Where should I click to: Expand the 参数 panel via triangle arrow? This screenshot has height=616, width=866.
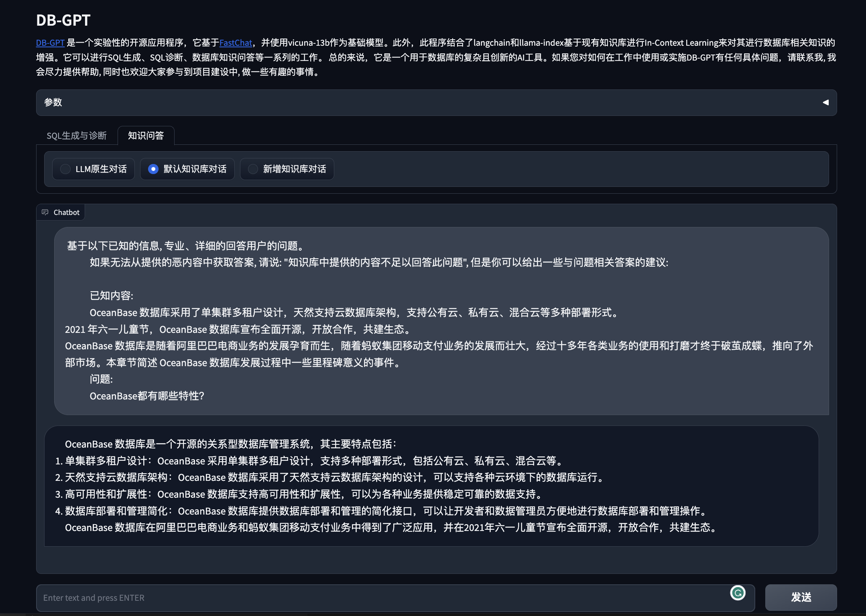pyautogui.click(x=825, y=102)
